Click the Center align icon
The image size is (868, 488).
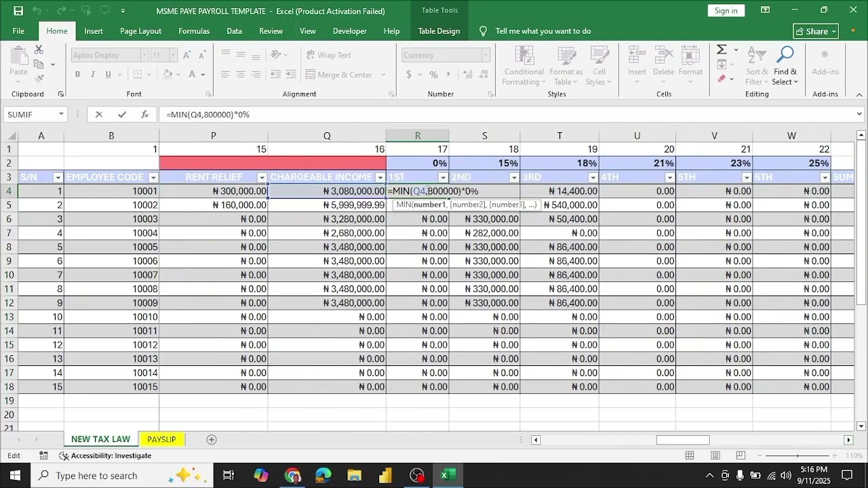pos(241,75)
